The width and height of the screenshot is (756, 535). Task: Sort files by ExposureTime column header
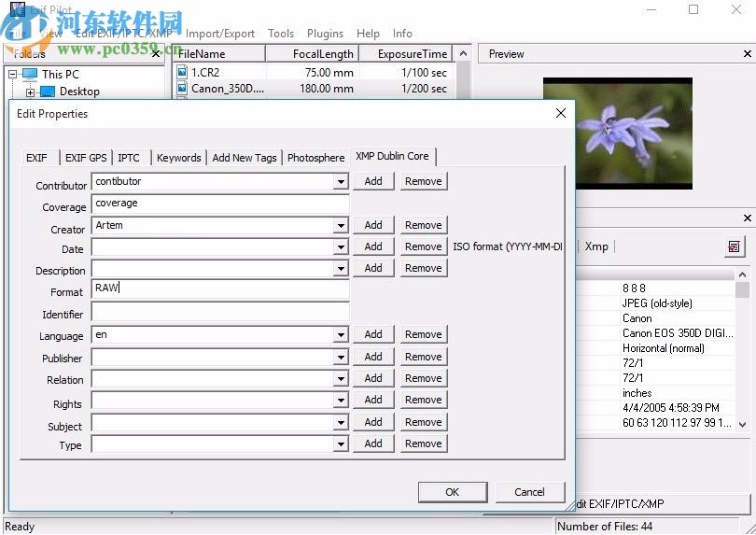(405, 53)
